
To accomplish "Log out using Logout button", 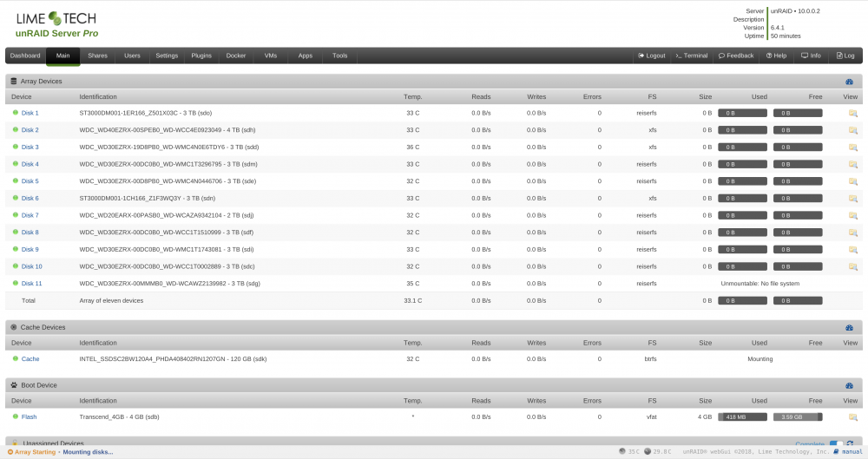I will click(x=652, y=56).
